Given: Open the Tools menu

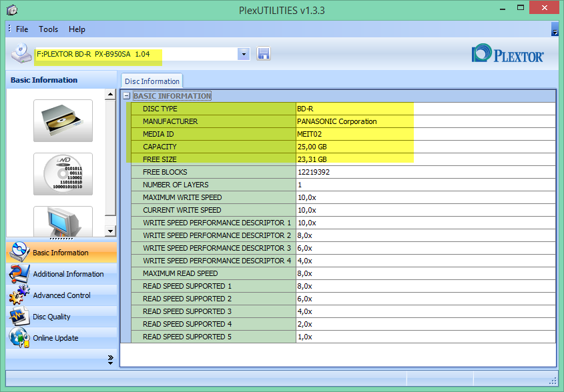Looking at the screenshot, I should pos(48,29).
